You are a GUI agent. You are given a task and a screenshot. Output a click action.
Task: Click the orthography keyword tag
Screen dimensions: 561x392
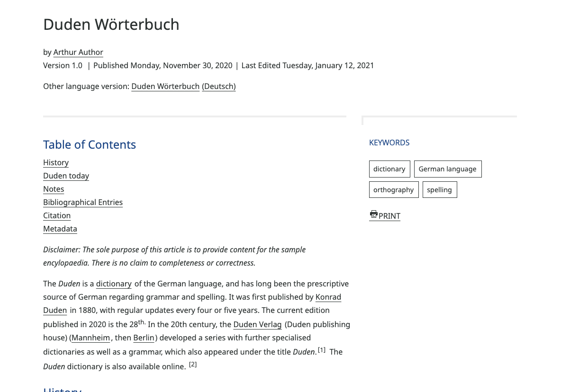coord(394,190)
